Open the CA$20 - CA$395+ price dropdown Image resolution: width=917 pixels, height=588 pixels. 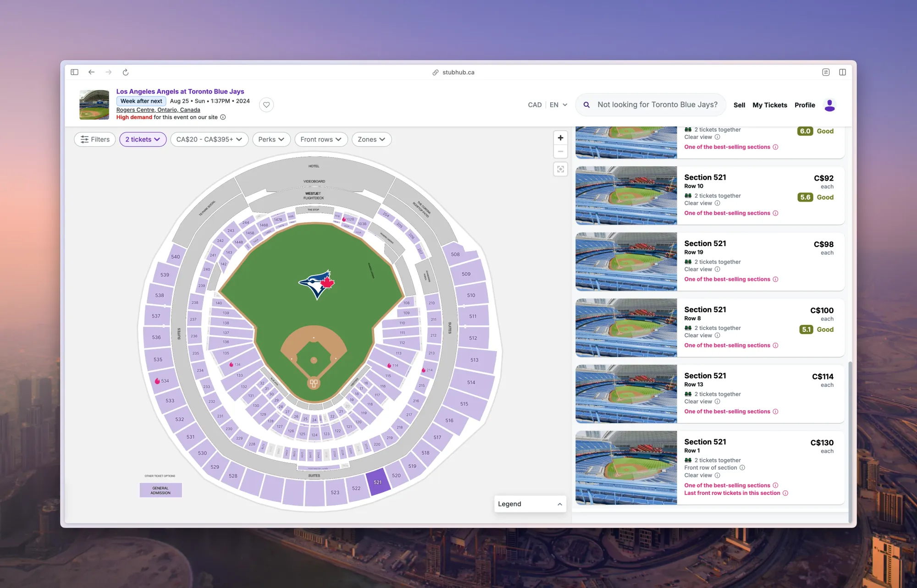[x=209, y=139]
